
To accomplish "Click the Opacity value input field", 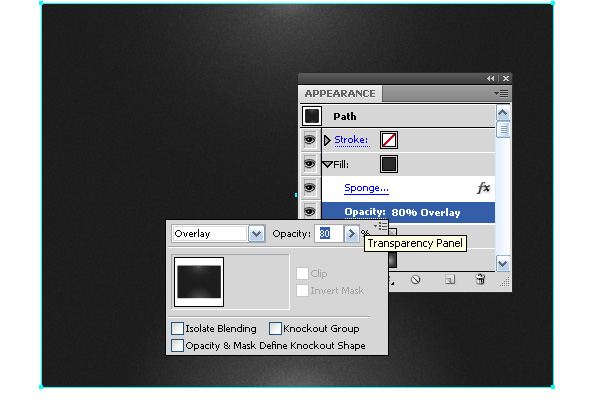I will pyautogui.click(x=329, y=233).
